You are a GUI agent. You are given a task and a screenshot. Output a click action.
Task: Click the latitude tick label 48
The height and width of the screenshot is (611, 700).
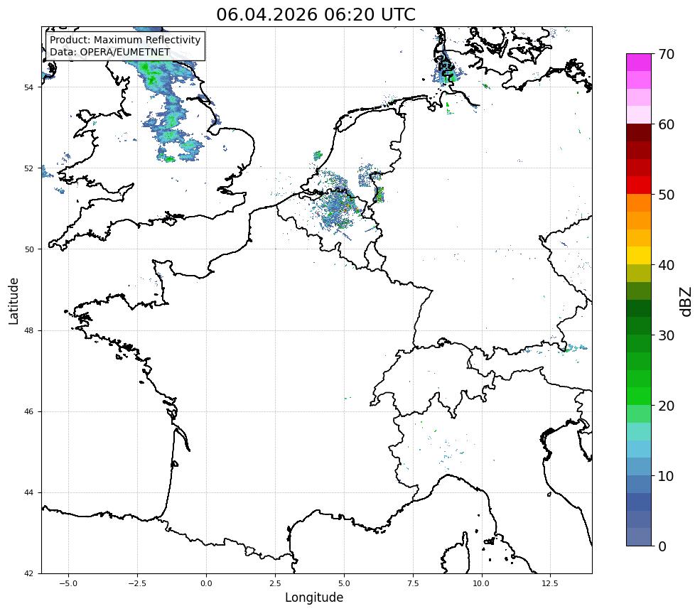[28, 330]
